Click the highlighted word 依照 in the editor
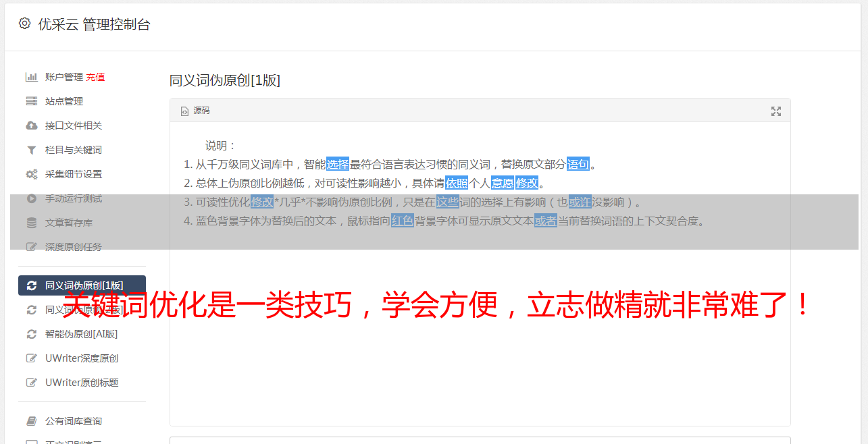 457,183
